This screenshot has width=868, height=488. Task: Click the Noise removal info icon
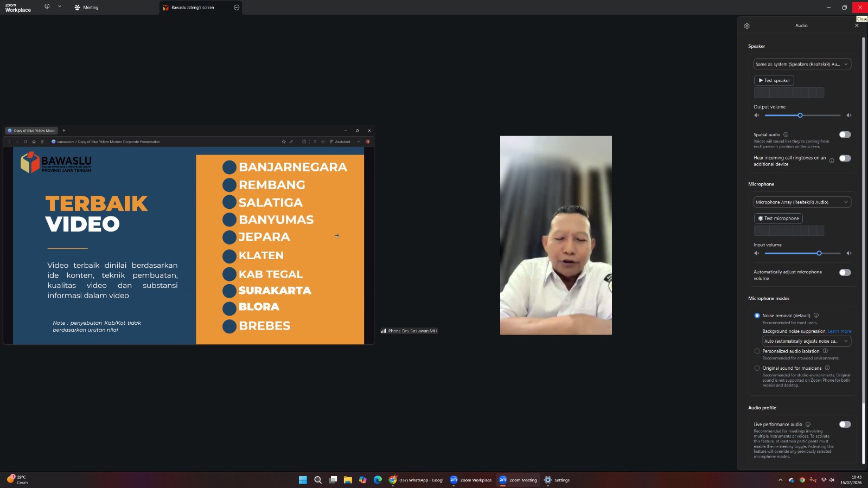coord(816,316)
